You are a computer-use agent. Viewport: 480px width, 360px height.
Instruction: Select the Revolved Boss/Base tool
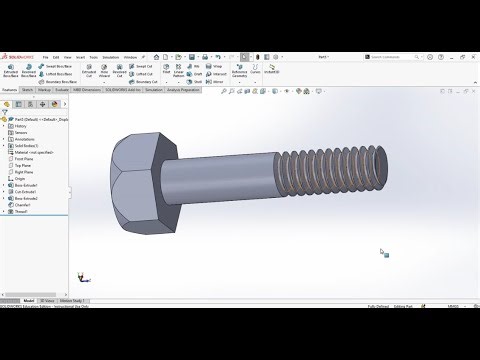pyautogui.click(x=29, y=71)
